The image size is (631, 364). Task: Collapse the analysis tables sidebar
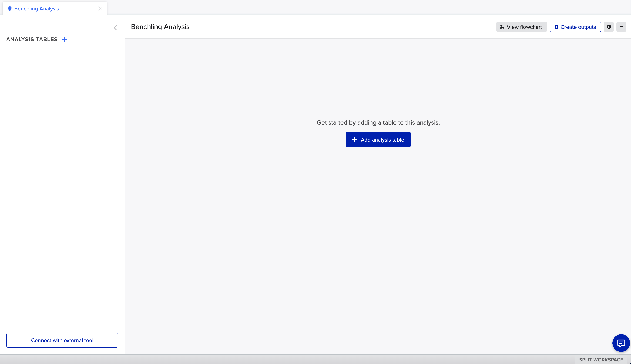[115, 28]
